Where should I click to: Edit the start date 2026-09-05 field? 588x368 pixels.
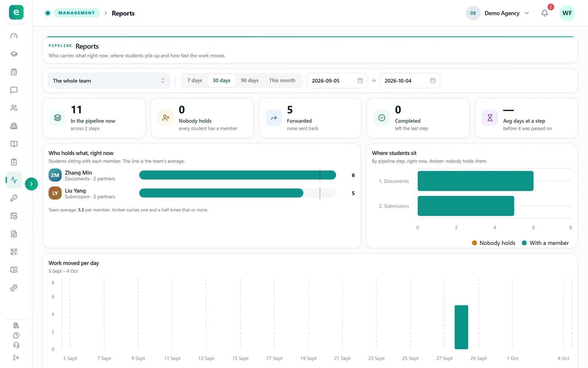[x=337, y=81]
